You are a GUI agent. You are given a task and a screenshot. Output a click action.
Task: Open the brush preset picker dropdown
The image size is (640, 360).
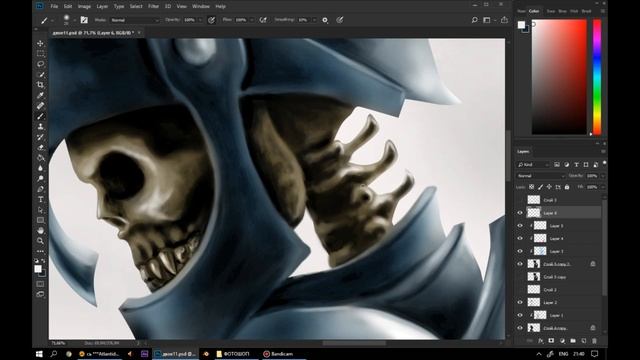coord(74,20)
